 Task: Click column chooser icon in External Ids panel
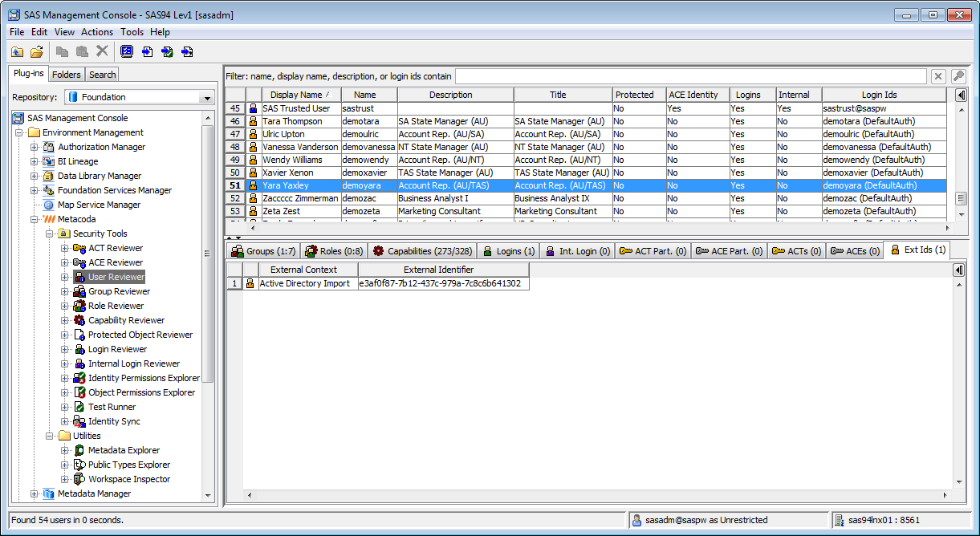point(959,270)
